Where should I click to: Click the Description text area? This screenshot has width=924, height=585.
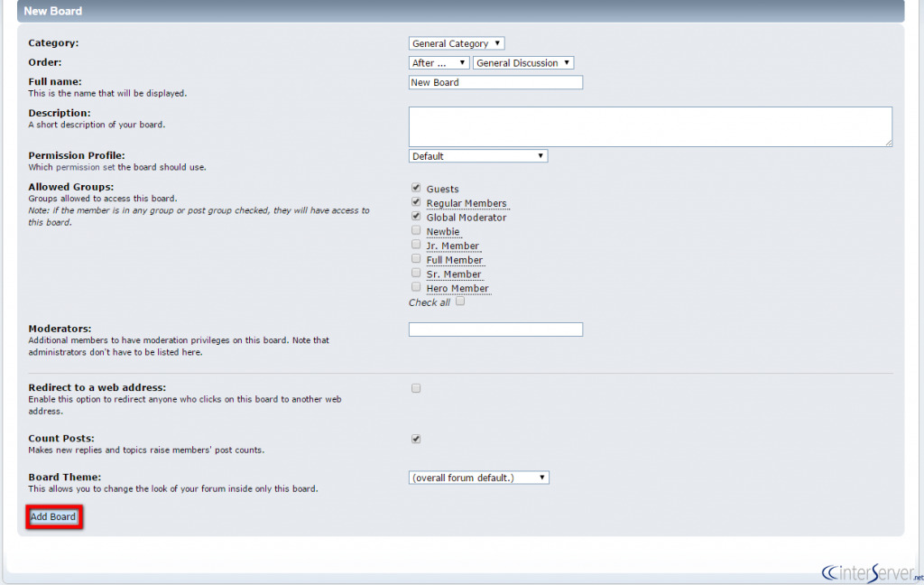[x=650, y=126]
